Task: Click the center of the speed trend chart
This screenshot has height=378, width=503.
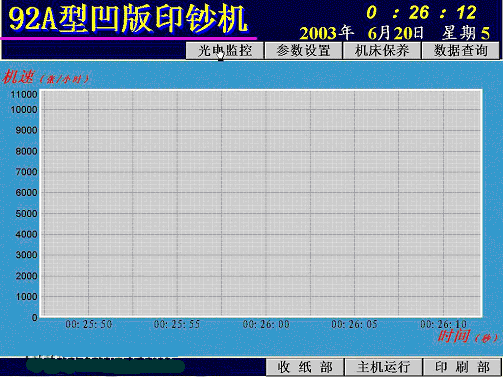Action: pos(261,203)
